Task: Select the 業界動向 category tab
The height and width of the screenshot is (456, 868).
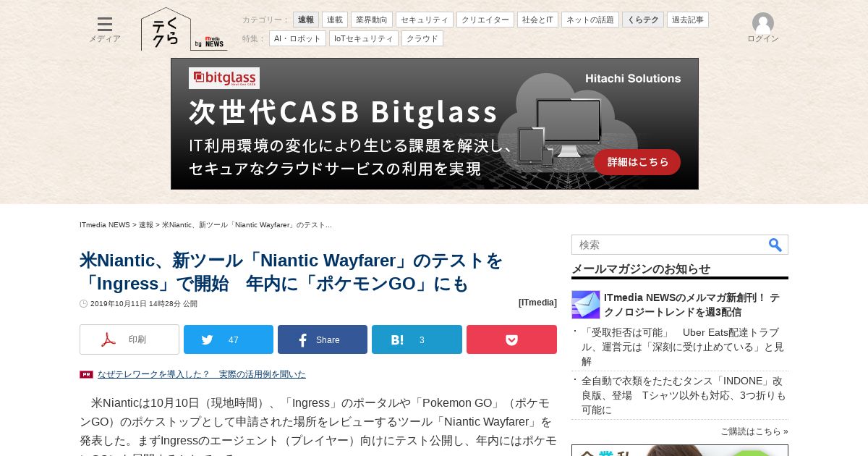Action: click(x=372, y=20)
